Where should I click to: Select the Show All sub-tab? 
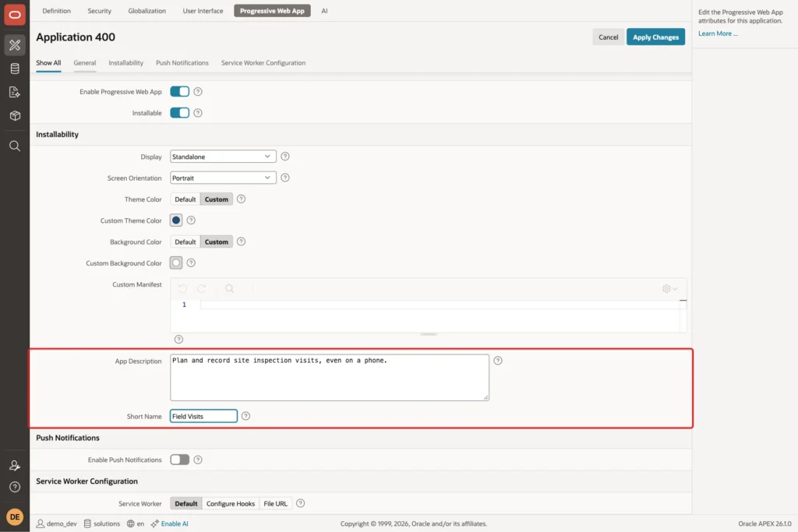pos(48,63)
